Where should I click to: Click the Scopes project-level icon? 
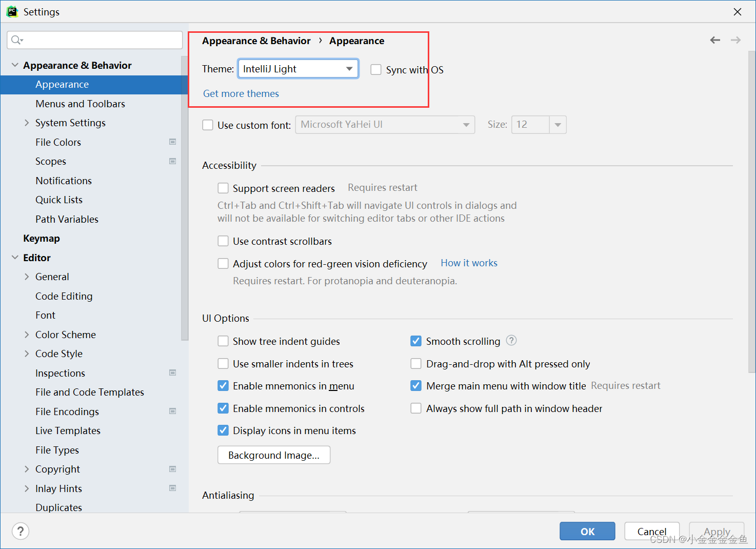pyautogui.click(x=173, y=161)
